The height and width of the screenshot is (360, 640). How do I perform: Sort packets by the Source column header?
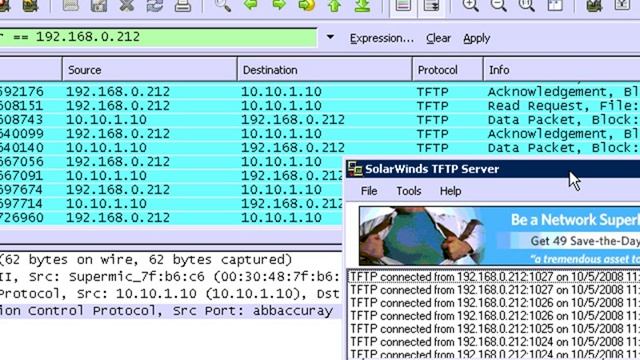click(x=149, y=70)
